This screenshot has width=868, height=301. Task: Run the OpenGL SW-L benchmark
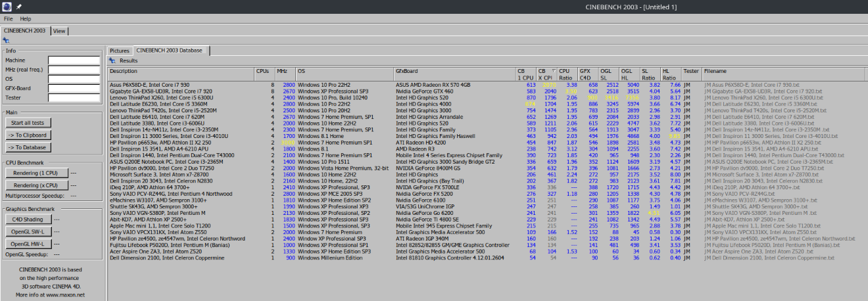[28, 232]
